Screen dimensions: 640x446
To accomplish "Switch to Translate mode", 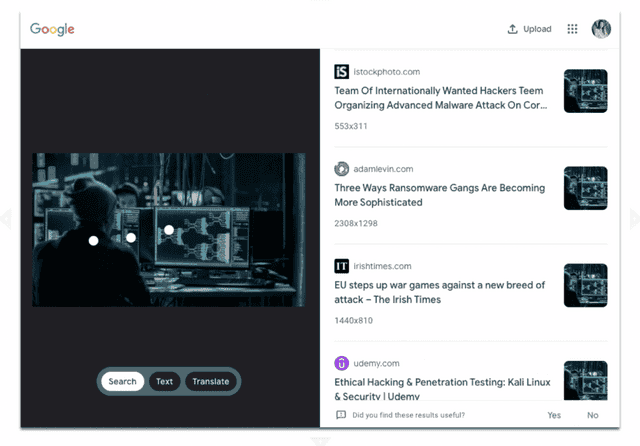I will coord(211,382).
